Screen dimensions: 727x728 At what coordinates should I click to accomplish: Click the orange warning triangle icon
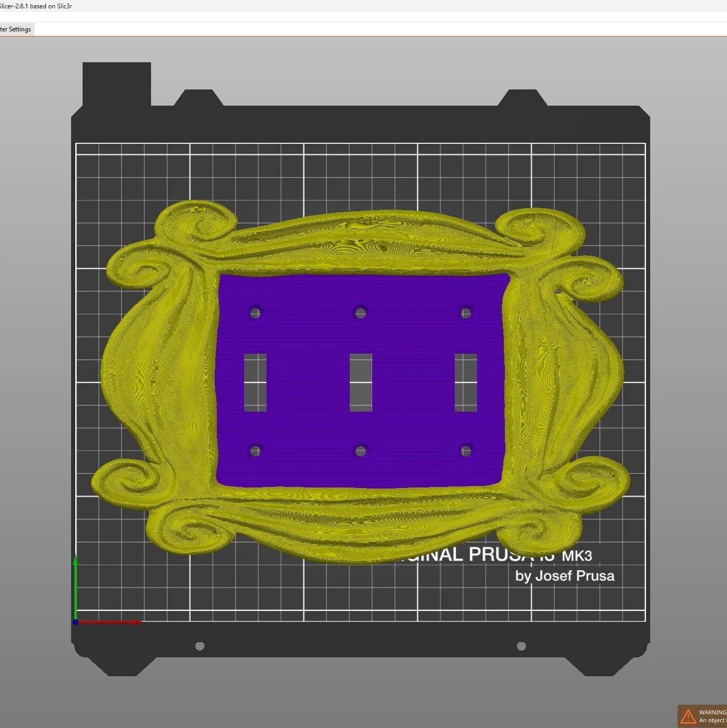(688, 716)
